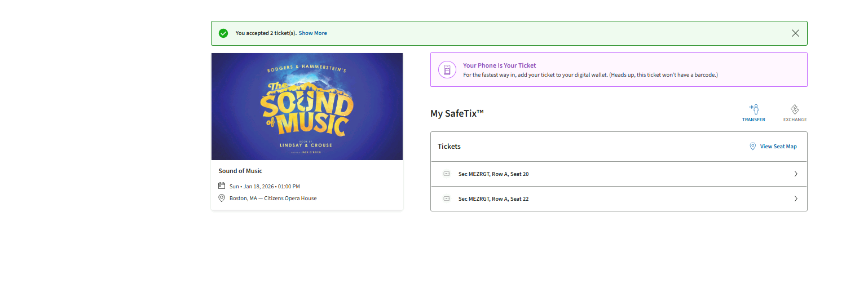Select the Sec MEZRGT Row A Seat 22 ticket
Image resolution: width=868 pixels, height=287 pixels.
pyautogui.click(x=494, y=199)
